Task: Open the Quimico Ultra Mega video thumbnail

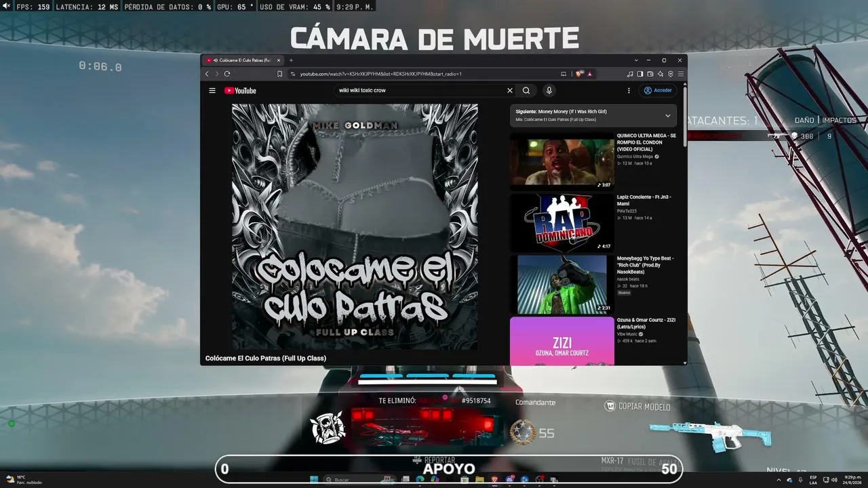Action: click(562, 163)
